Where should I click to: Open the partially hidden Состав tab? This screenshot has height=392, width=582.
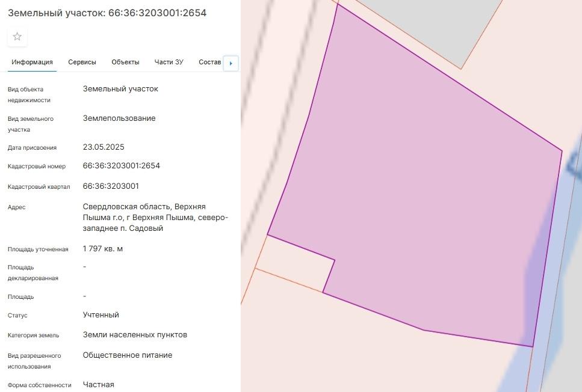tap(209, 62)
